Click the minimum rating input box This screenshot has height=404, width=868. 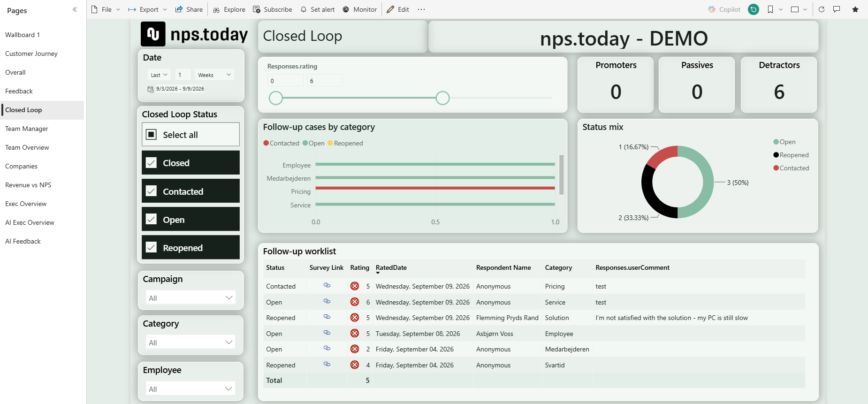(285, 81)
